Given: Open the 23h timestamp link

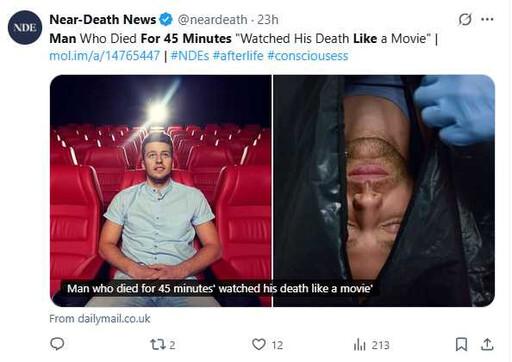Looking at the screenshot, I should (268, 20).
